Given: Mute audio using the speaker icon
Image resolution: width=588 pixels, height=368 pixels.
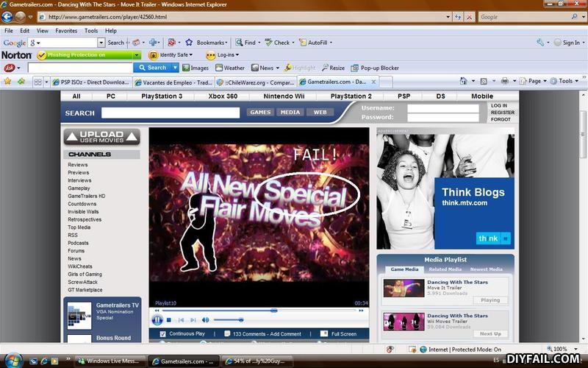Looking at the screenshot, I should [x=206, y=320].
